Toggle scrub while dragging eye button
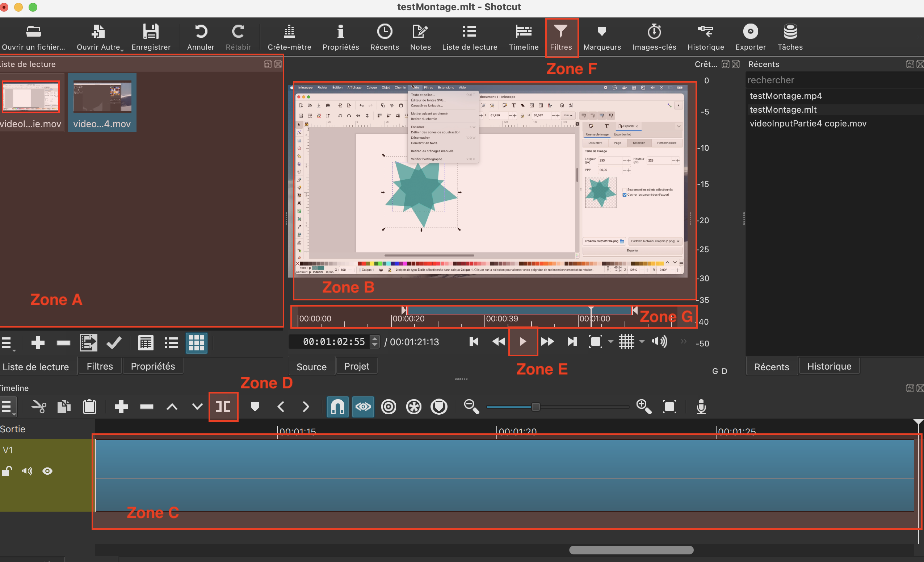Image resolution: width=924 pixels, height=562 pixels. (363, 407)
